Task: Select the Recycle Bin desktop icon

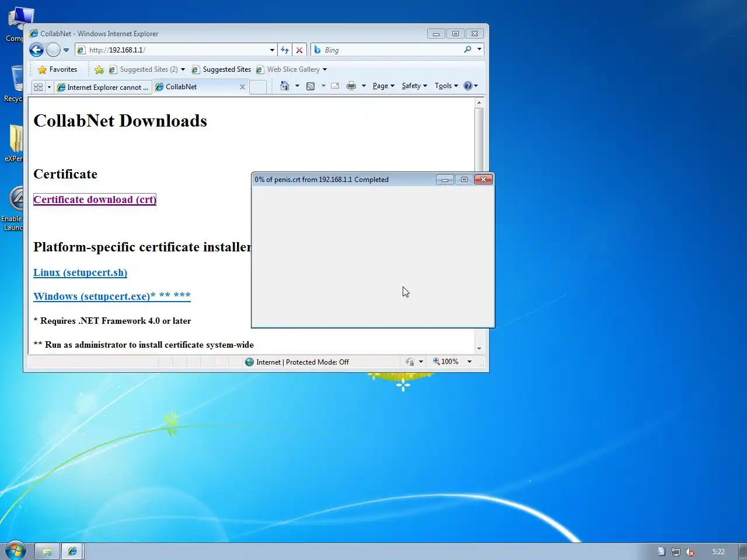Action: [14, 83]
